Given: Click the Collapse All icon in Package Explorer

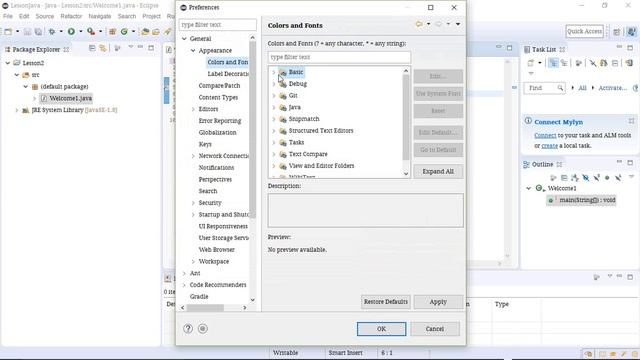Looking at the screenshot, I should pyautogui.click(x=92, y=49).
